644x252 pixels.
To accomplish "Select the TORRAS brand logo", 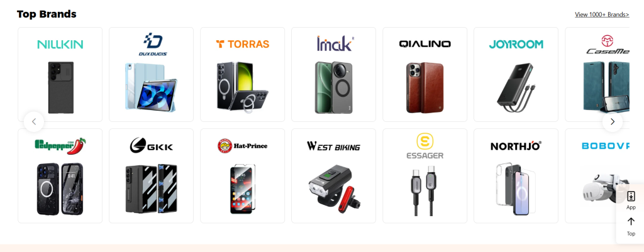I will click(242, 44).
